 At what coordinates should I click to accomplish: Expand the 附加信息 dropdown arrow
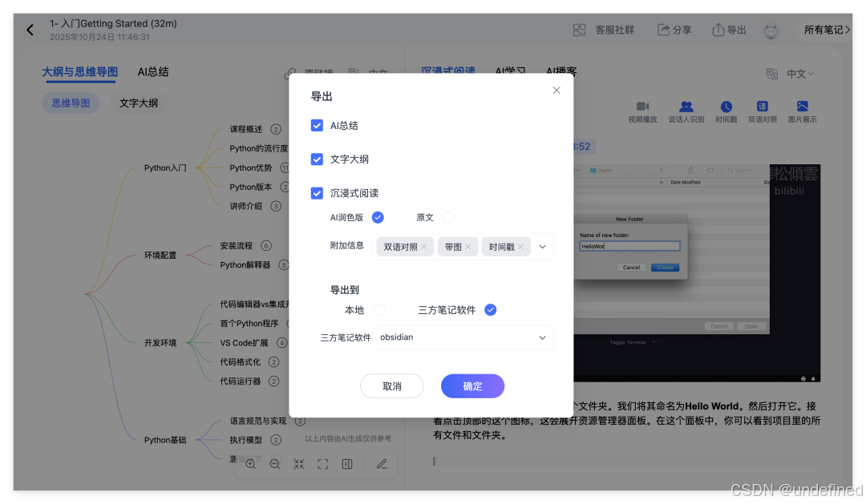pyautogui.click(x=542, y=247)
